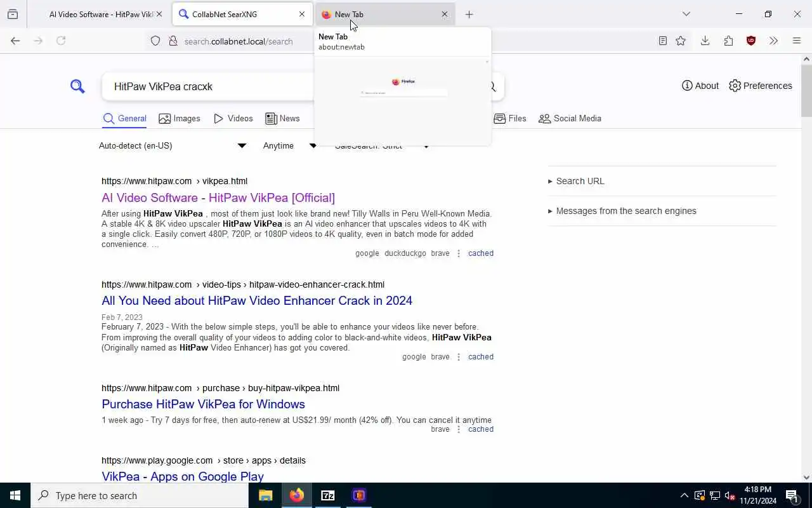The width and height of the screenshot is (812, 508).
Task: Select the Social Media search category
Action: pyautogui.click(x=570, y=118)
